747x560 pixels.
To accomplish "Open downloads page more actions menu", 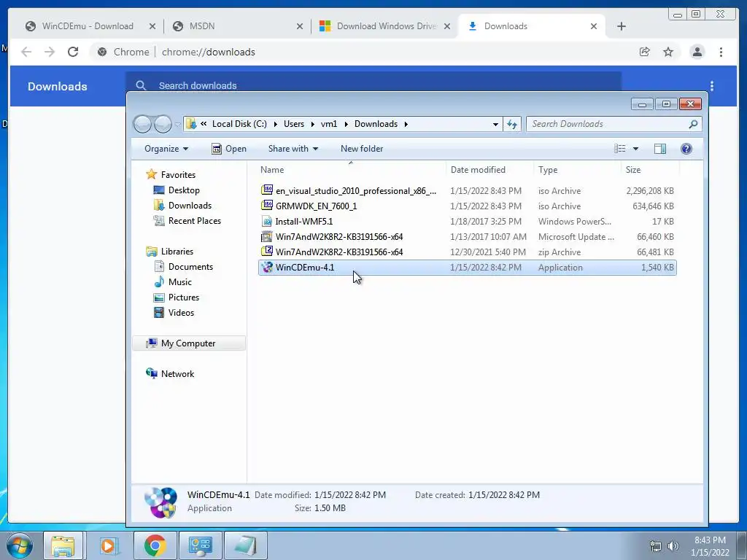I will pyautogui.click(x=712, y=86).
